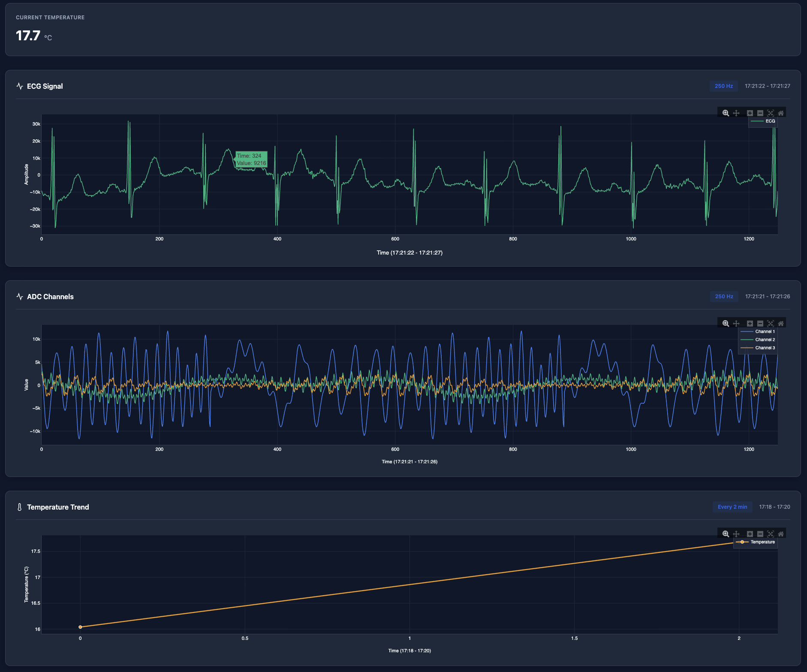Click the 17:21:22 - 17:21:27 header time range

[x=768, y=86]
